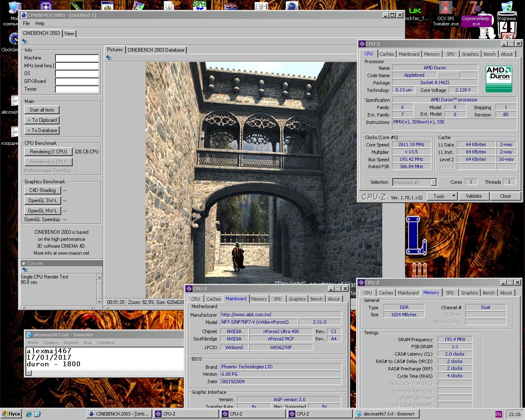Open the SUPER desktop icon
525x420 pixels.
200,6
